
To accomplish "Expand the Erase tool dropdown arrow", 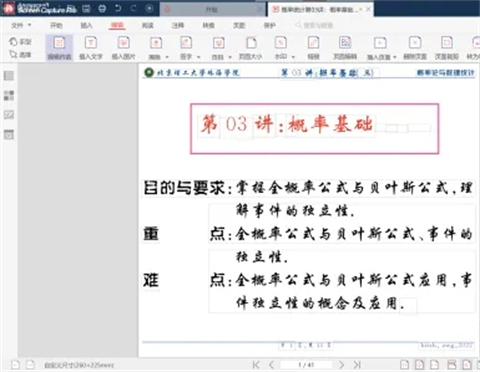I will tap(167, 57).
